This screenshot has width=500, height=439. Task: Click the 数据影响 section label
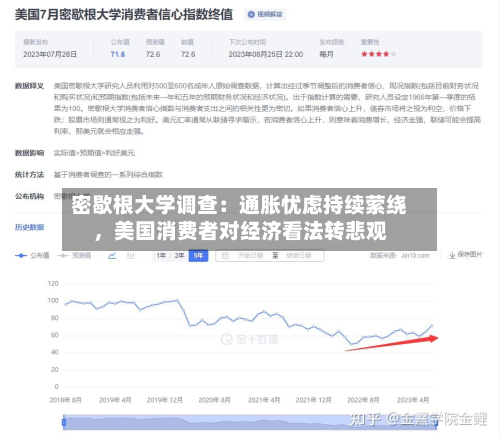[29, 153]
